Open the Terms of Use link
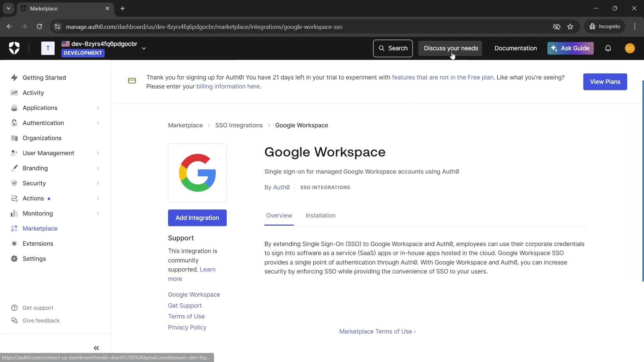Image resolution: width=644 pixels, height=362 pixels. coord(186,316)
